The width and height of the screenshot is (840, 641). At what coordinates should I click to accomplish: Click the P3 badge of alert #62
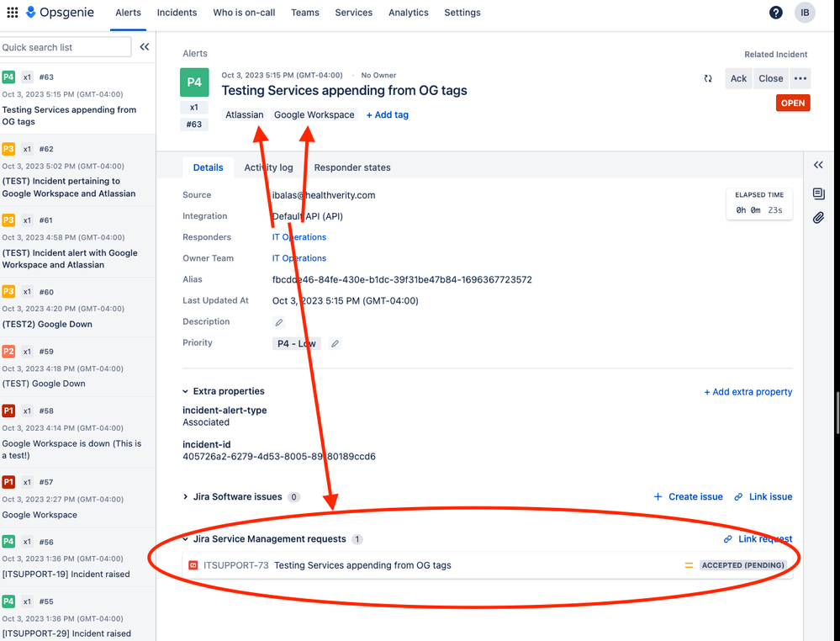[x=8, y=149]
